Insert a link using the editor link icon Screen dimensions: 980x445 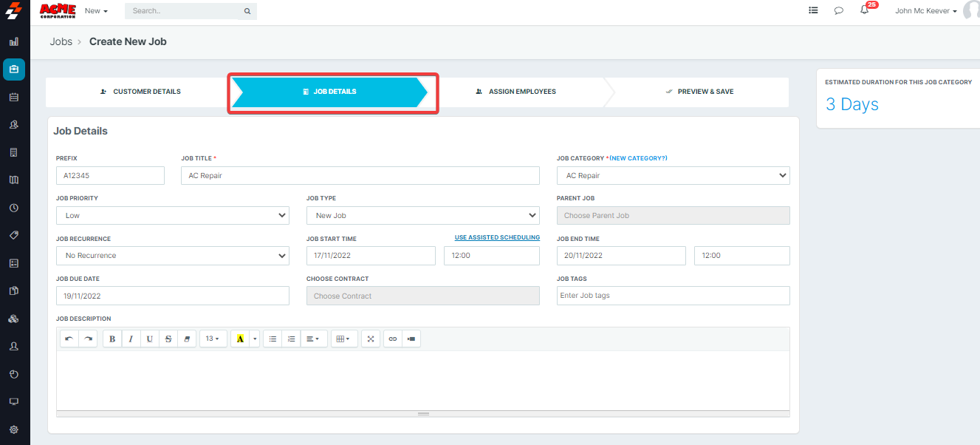click(393, 339)
